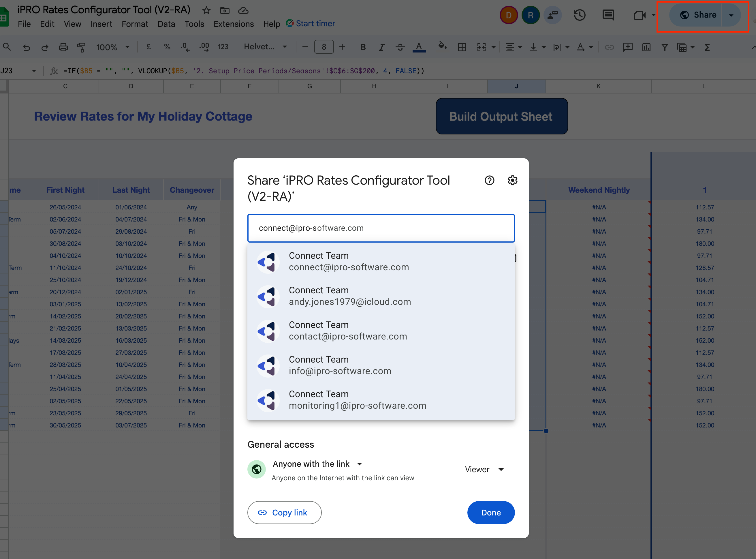Toggle bold formatting
This screenshot has height=559, width=756.
click(x=363, y=47)
